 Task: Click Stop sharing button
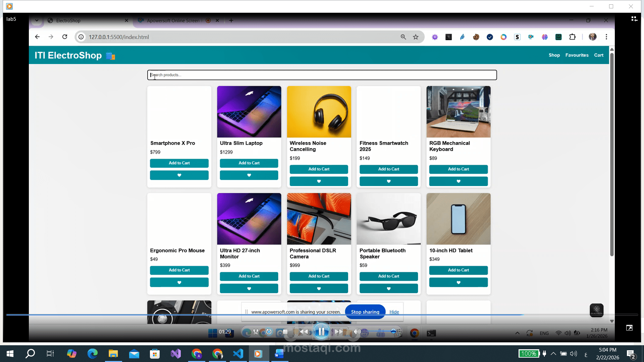coord(365,312)
